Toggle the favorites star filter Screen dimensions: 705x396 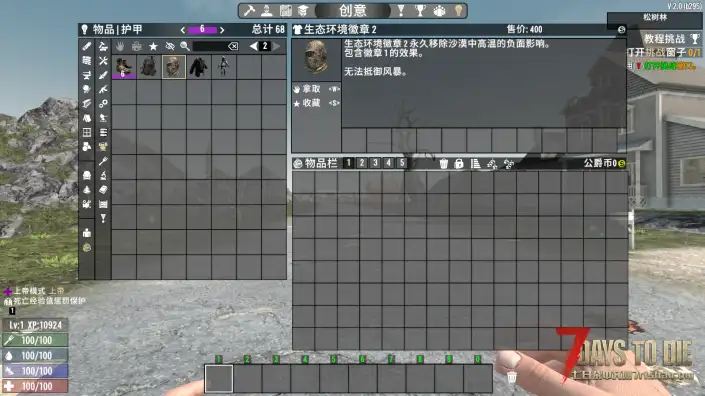tap(153, 46)
